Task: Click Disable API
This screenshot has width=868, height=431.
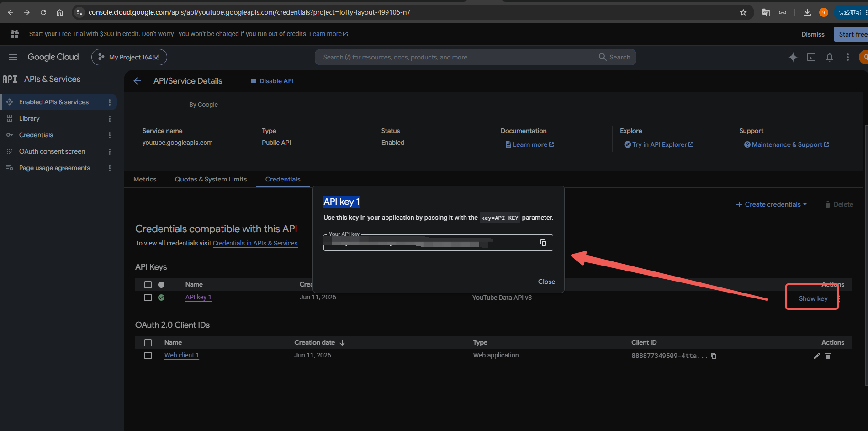Action: [272, 81]
